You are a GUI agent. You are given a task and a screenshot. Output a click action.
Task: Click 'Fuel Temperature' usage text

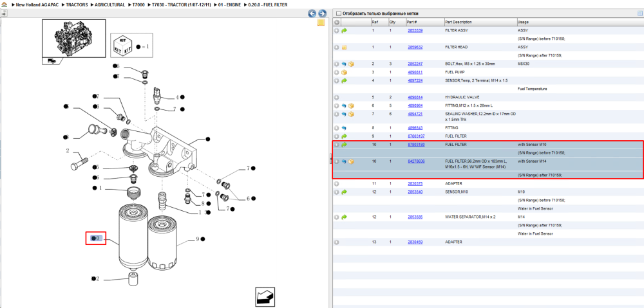click(533, 89)
